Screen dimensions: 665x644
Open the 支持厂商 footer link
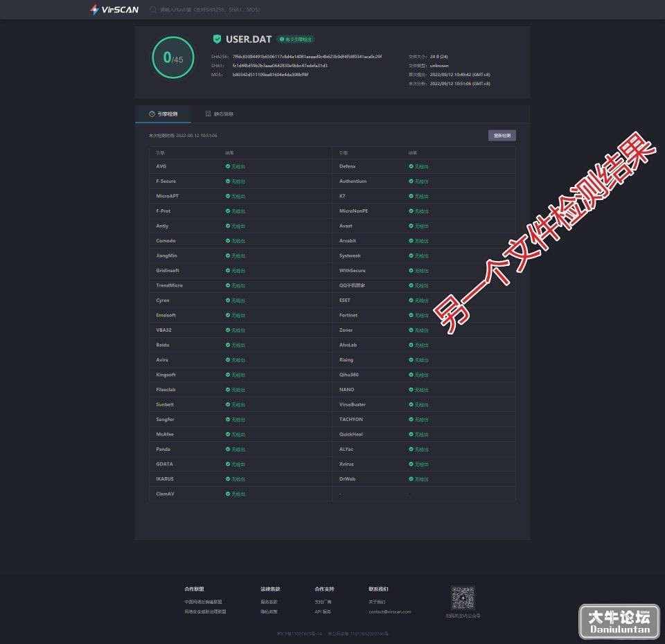[323, 602]
